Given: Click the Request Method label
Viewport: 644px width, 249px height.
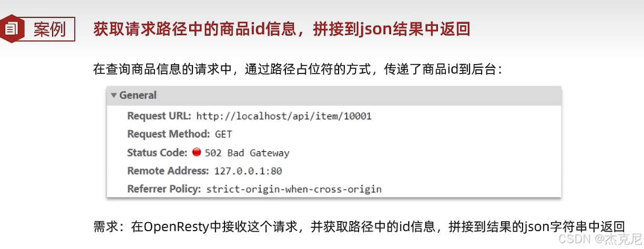Looking at the screenshot, I should coord(169,134).
